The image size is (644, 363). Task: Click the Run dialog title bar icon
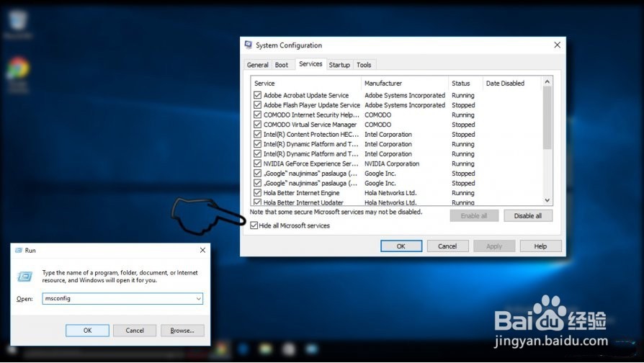(19, 250)
